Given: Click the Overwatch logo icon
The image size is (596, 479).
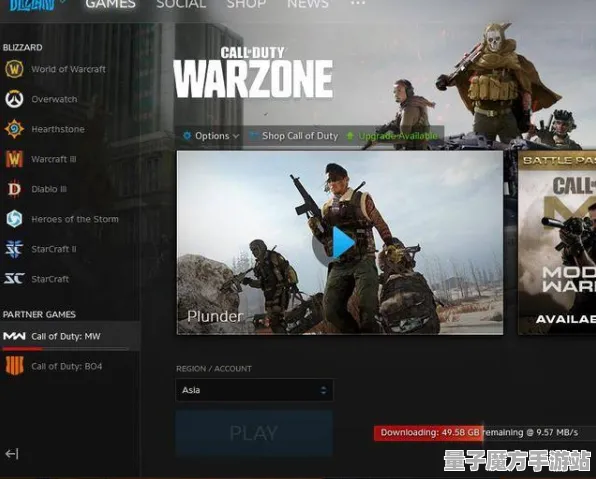Looking at the screenshot, I should pyautogui.click(x=14, y=99).
